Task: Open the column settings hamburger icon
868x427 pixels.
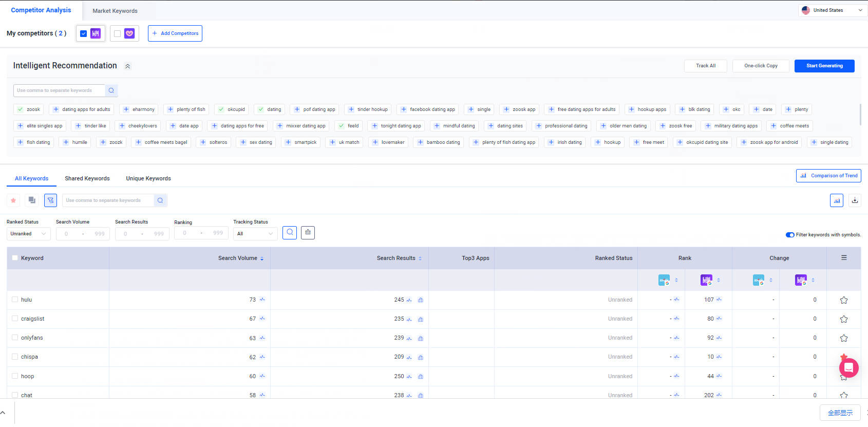Action: tap(844, 258)
